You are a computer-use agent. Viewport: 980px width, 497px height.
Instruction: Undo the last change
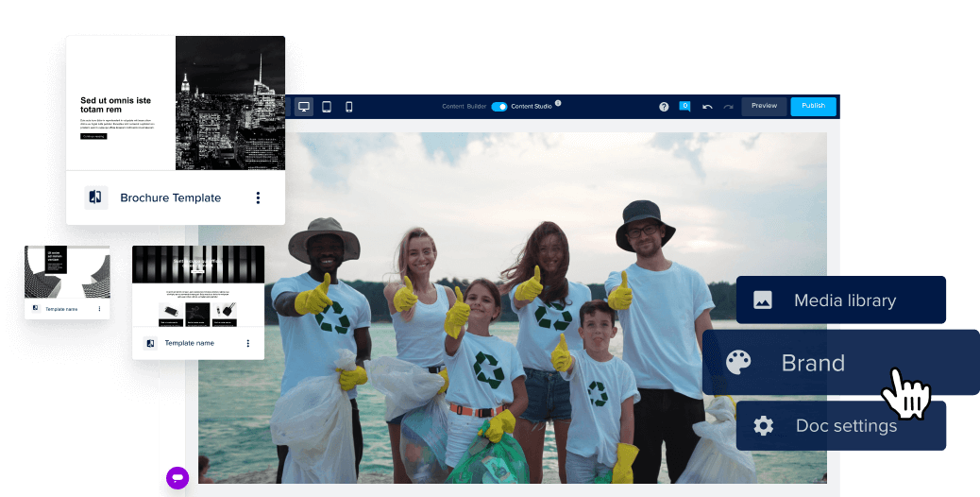tap(707, 107)
